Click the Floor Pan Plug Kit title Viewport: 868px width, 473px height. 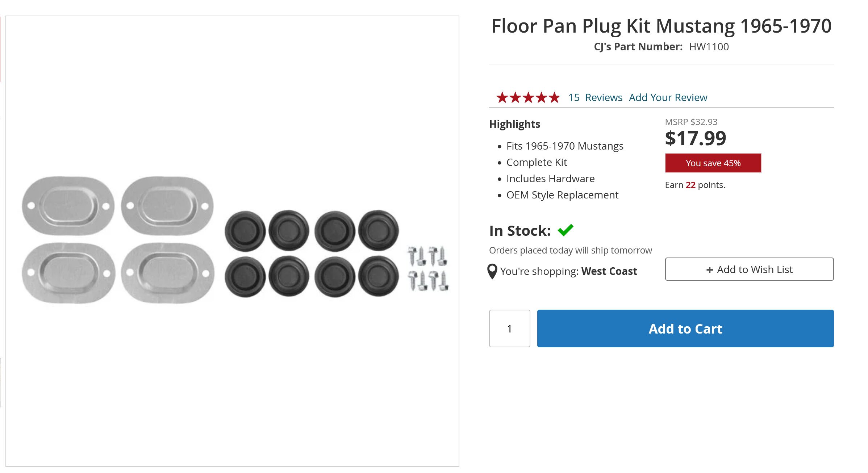(x=661, y=26)
